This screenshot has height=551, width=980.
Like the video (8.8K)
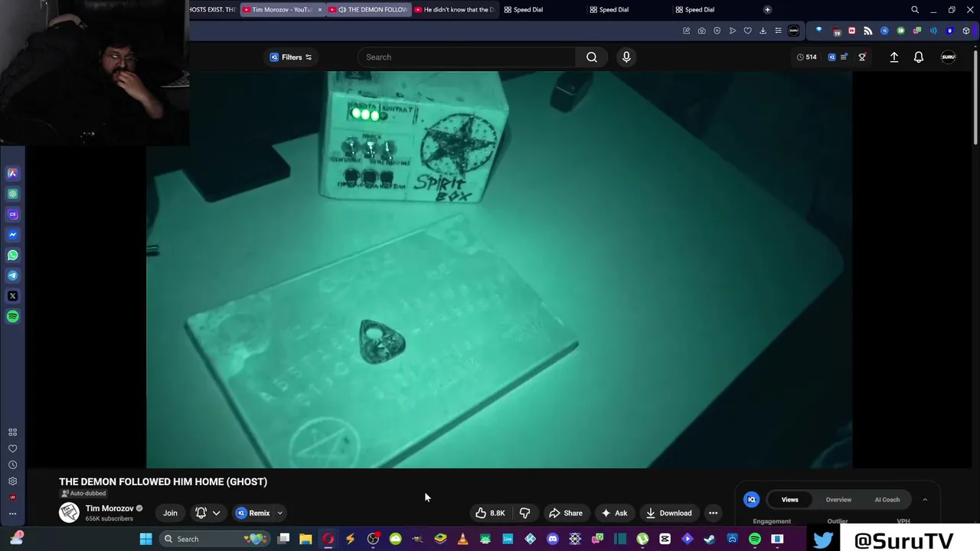[x=490, y=514]
